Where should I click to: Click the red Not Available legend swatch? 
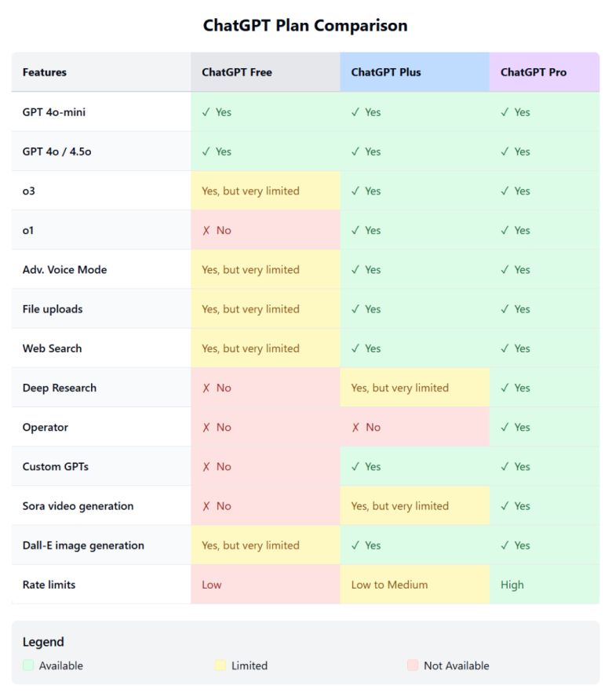pyautogui.click(x=413, y=665)
